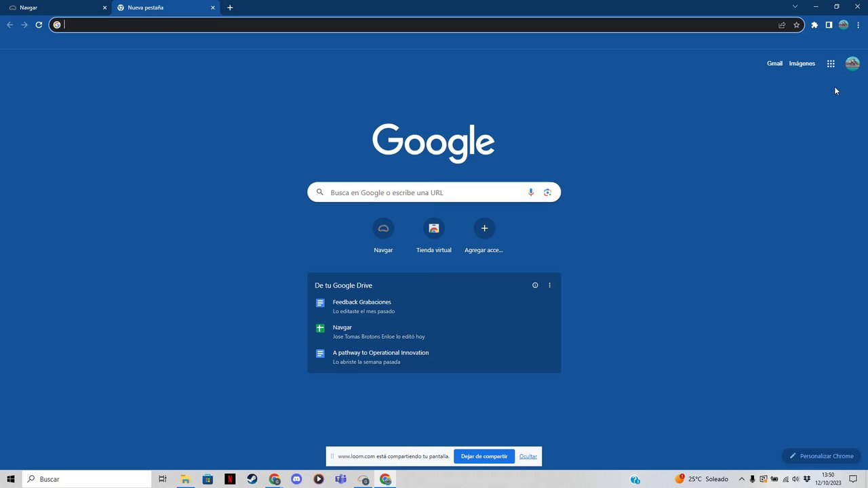Open the weather widget 25°C Soleado
The image size is (868, 488).
pyautogui.click(x=701, y=479)
